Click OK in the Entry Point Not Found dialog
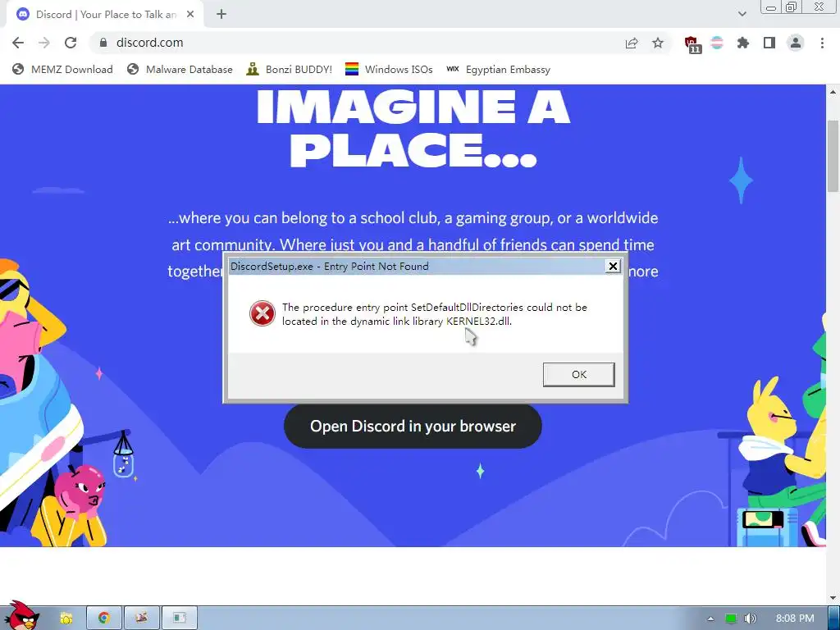Image resolution: width=840 pixels, height=630 pixels. click(x=578, y=374)
